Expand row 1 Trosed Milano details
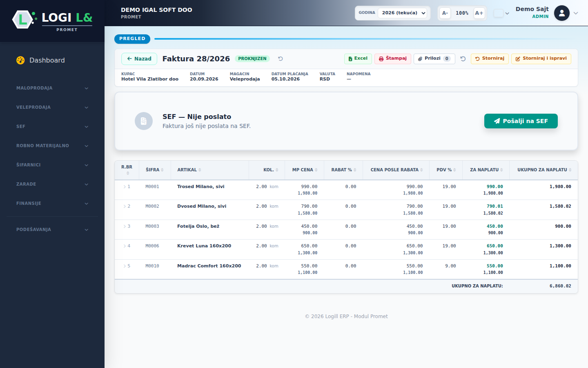Image resolution: width=588 pixels, height=368 pixels. (125, 187)
